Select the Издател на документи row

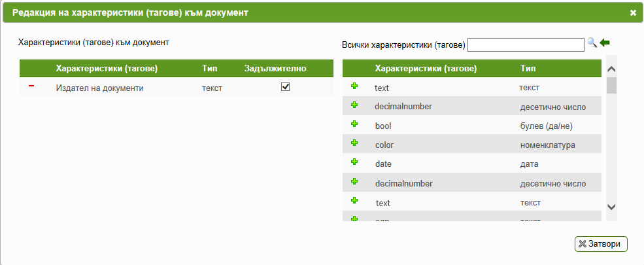(x=176, y=87)
